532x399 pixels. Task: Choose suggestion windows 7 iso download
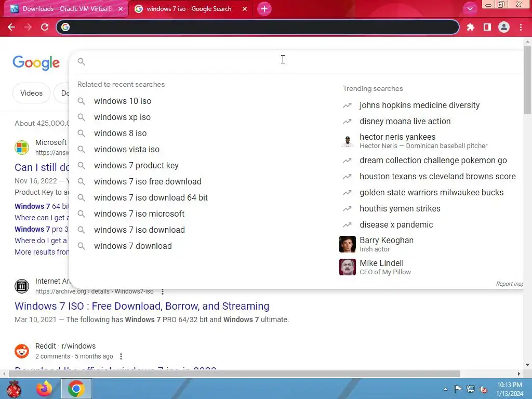click(139, 230)
